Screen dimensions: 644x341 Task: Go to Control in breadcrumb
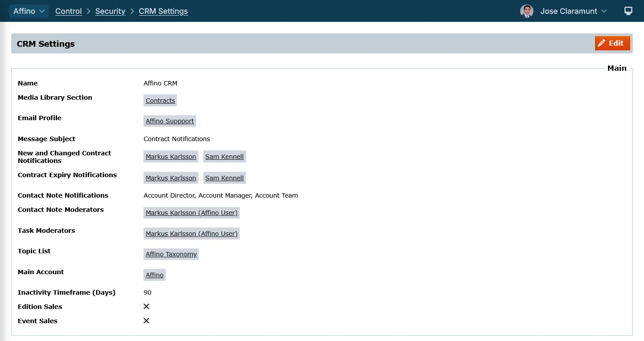point(68,11)
